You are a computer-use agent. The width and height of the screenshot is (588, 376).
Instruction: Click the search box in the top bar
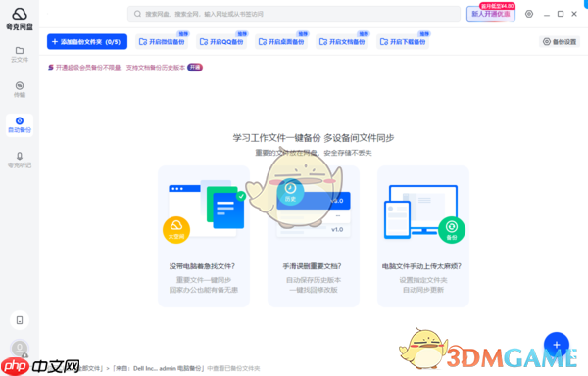pos(294,14)
